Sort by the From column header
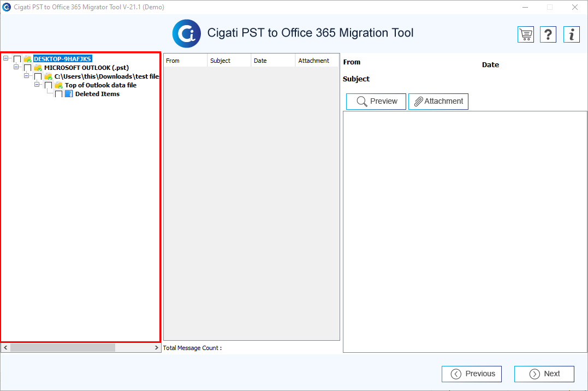 point(185,61)
